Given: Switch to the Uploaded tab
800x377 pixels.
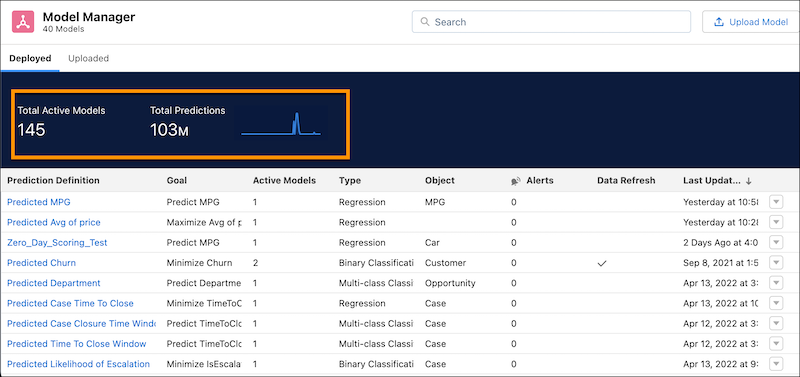Looking at the screenshot, I should tap(88, 58).
